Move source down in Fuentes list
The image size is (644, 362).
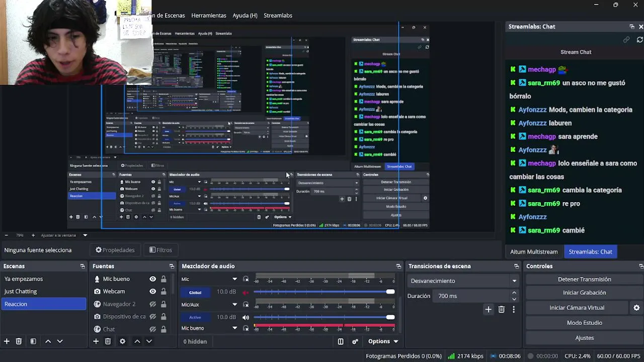pos(149,341)
